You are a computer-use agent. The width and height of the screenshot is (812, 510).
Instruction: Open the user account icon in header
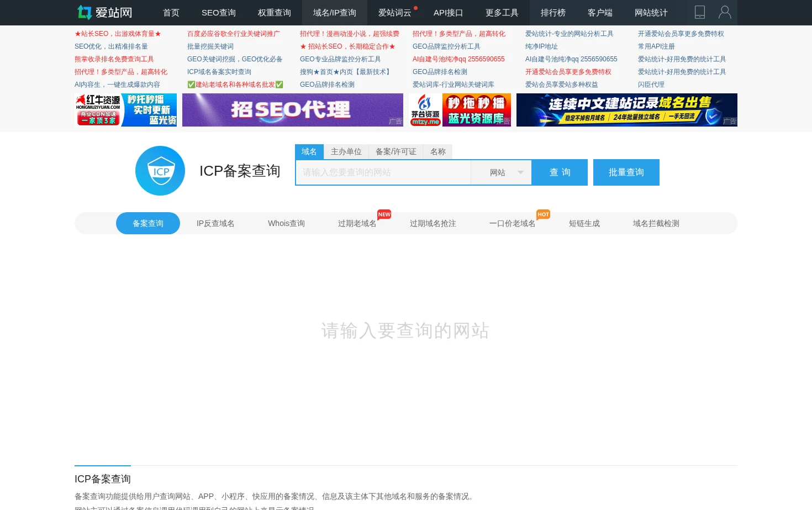[x=725, y=12]
